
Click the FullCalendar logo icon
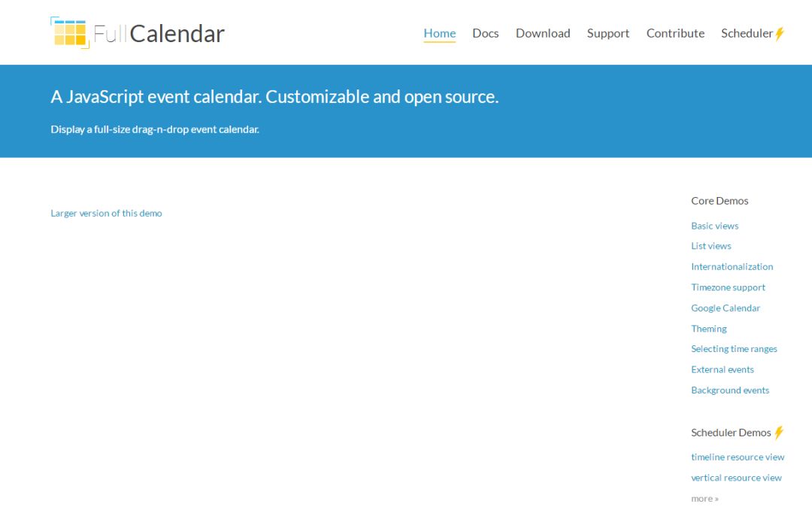70,32
